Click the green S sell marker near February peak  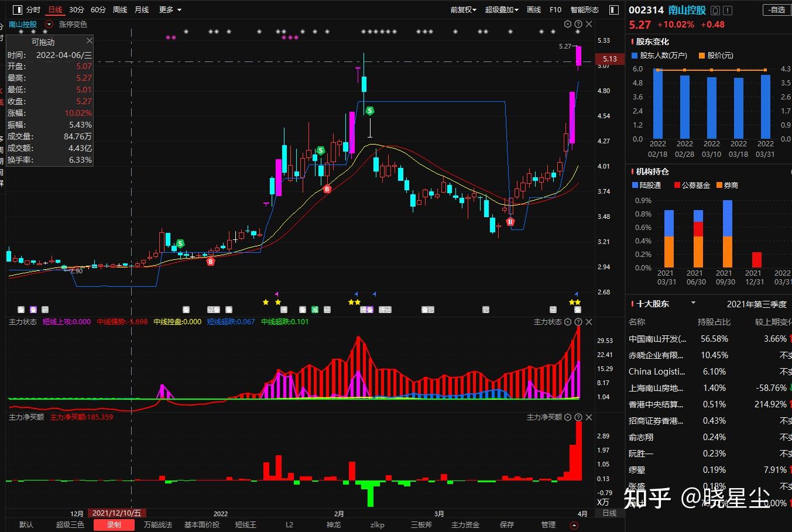tap(370, 111)
